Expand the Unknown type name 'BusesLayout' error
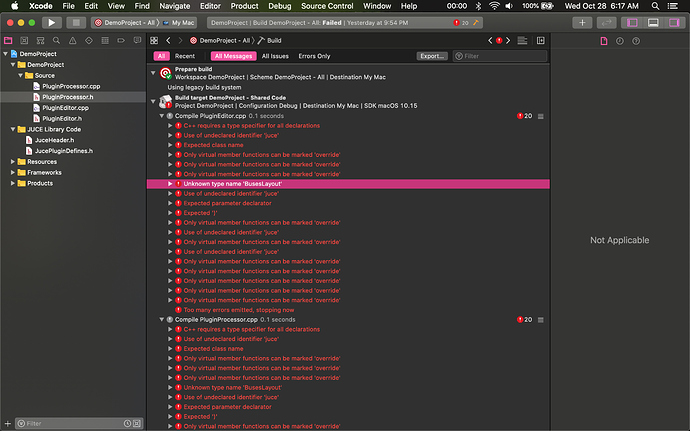 (x=170, y=184)
